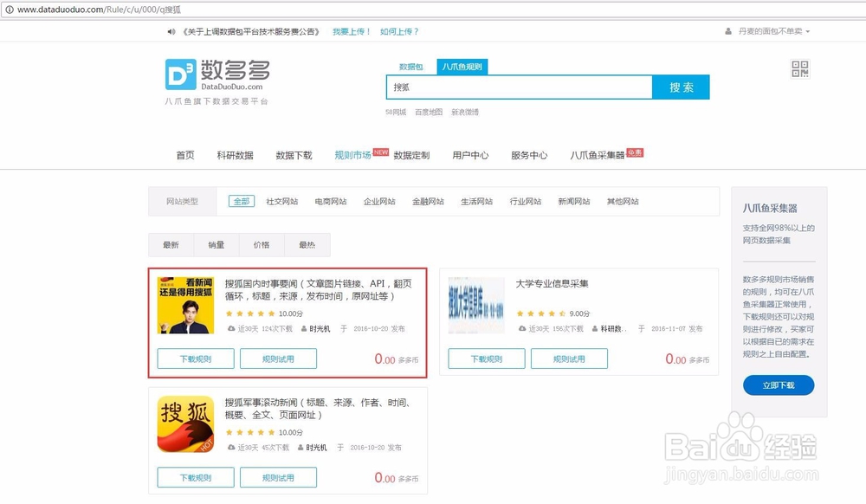The image size is (866, 504).
Task: Open the 搜狐军事滚动新闻 thumbnail icon
Action: click(185, 424)
